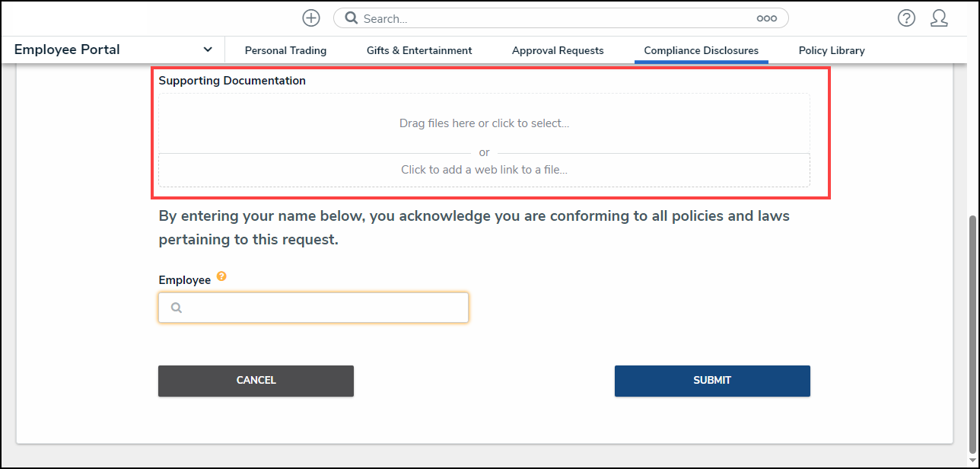Click the magnifier icon in the top search bar

(x=352, y=18)
